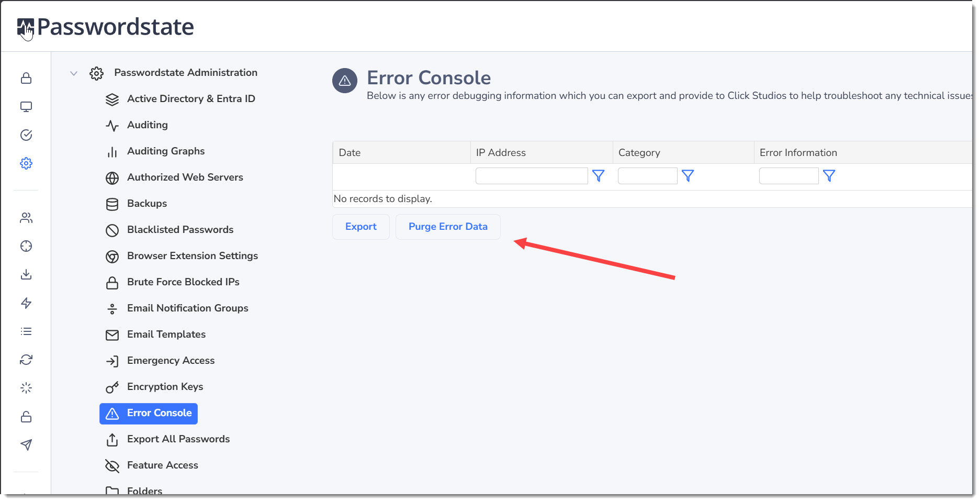Image resolution: width=980 pixels, height=502 pixels.
Task: Open the IP Address filter funnel menu
Action: point(599,176)
